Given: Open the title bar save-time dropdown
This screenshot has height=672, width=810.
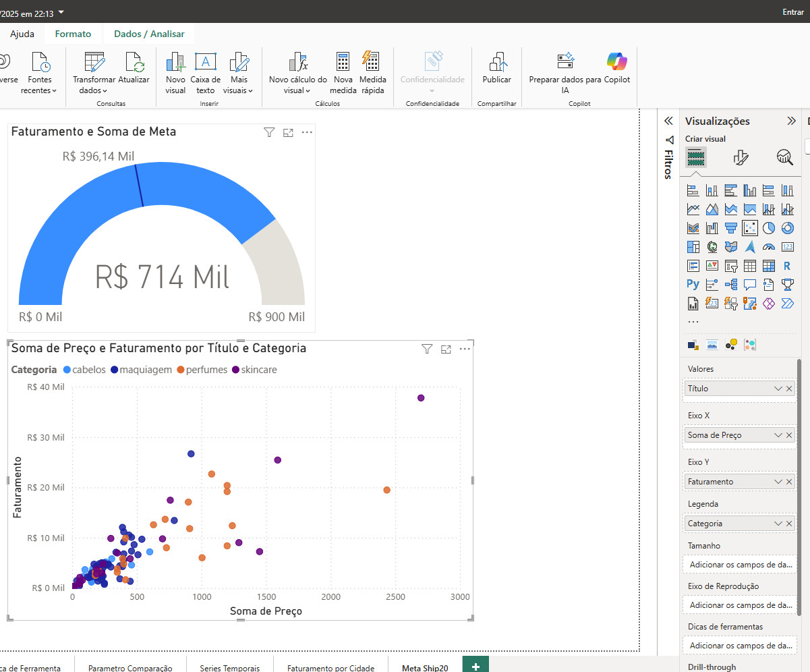Looking at the screenshot, I should (x=62, y=12).
